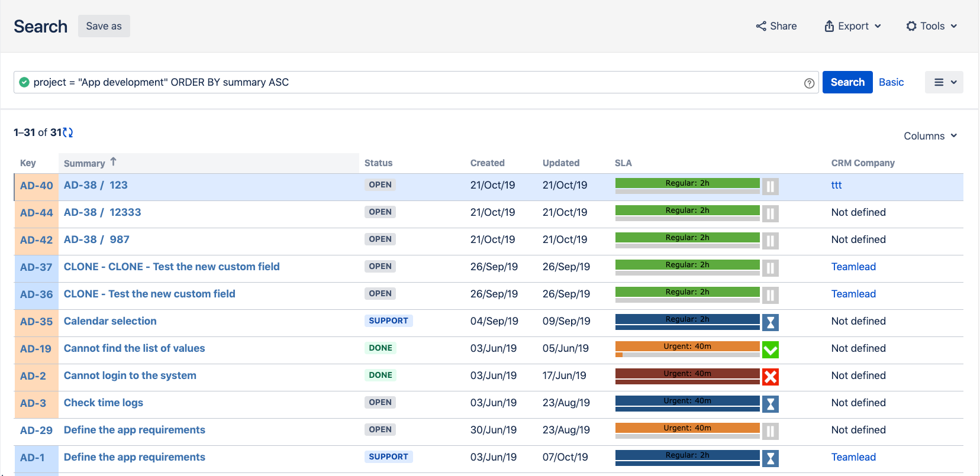Open 'Cannot find the list of values' issue

(134, 348)
